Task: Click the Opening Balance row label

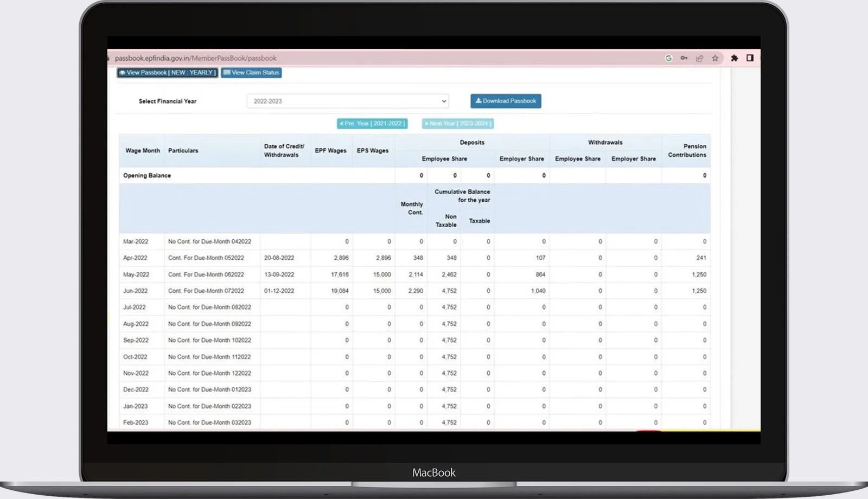Action: click(147, 176)
